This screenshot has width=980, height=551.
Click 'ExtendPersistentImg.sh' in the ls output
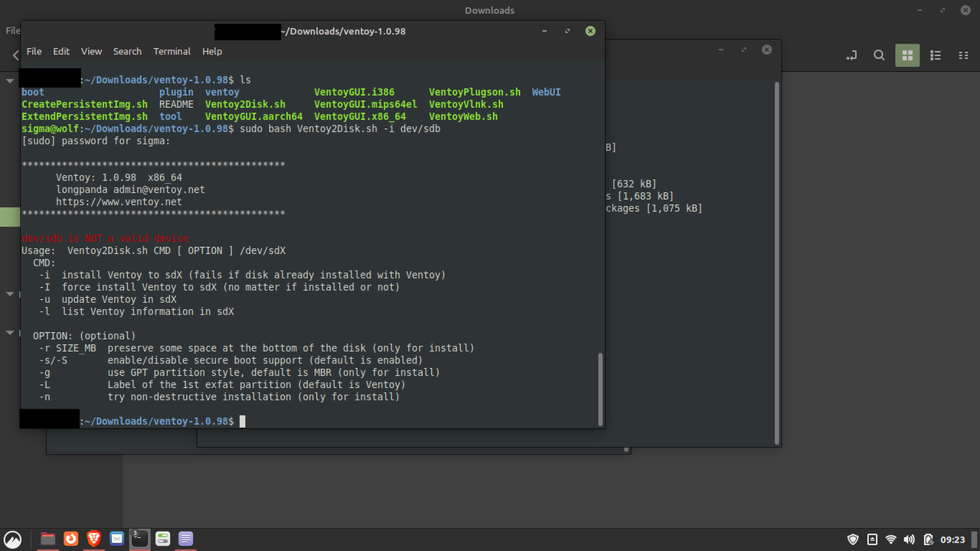[x=84, y=116]
